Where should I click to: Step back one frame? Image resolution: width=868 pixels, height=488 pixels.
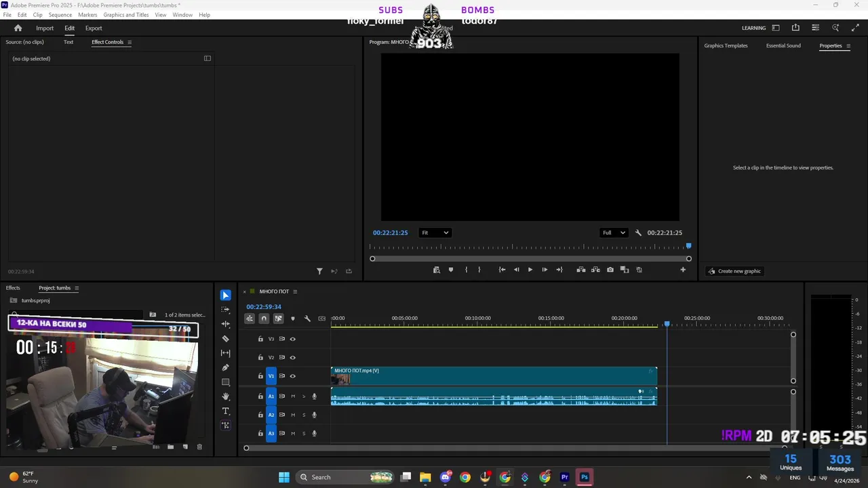[x=516, y=270]
